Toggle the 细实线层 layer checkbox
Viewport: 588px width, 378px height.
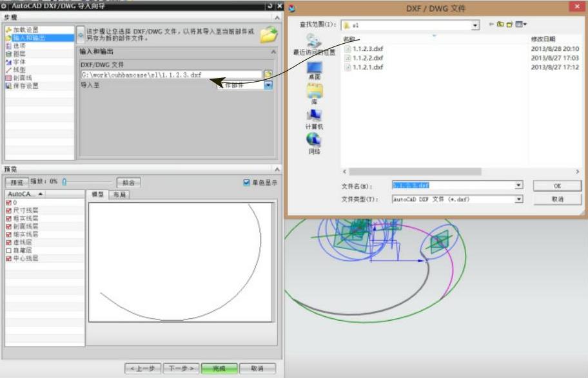[x=8, y=234]
